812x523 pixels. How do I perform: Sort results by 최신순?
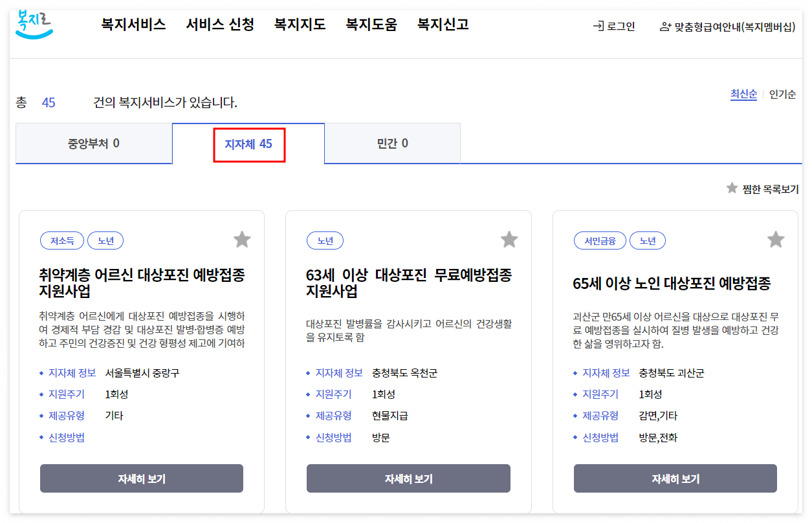click(743, 94)
